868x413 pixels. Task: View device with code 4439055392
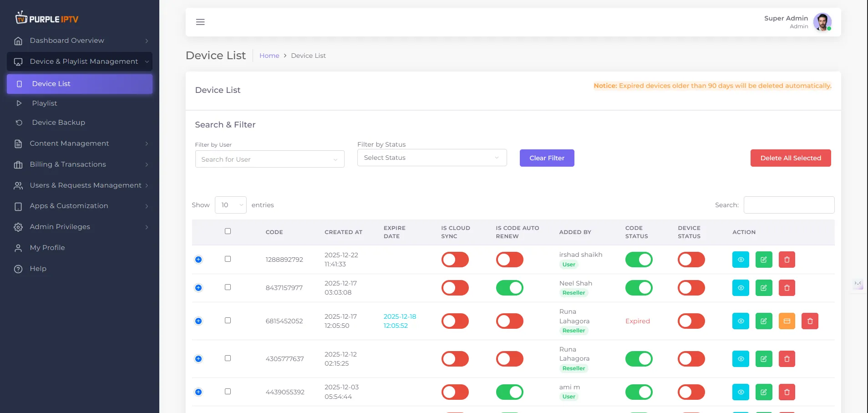tap(741, 392)
